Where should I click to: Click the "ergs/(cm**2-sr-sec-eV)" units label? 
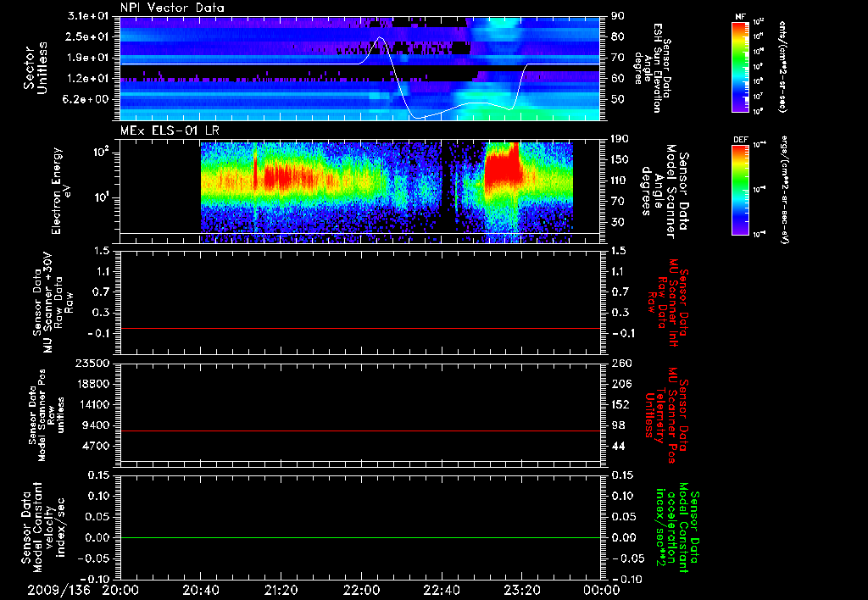pyautogui.click(x=784, y=190)
